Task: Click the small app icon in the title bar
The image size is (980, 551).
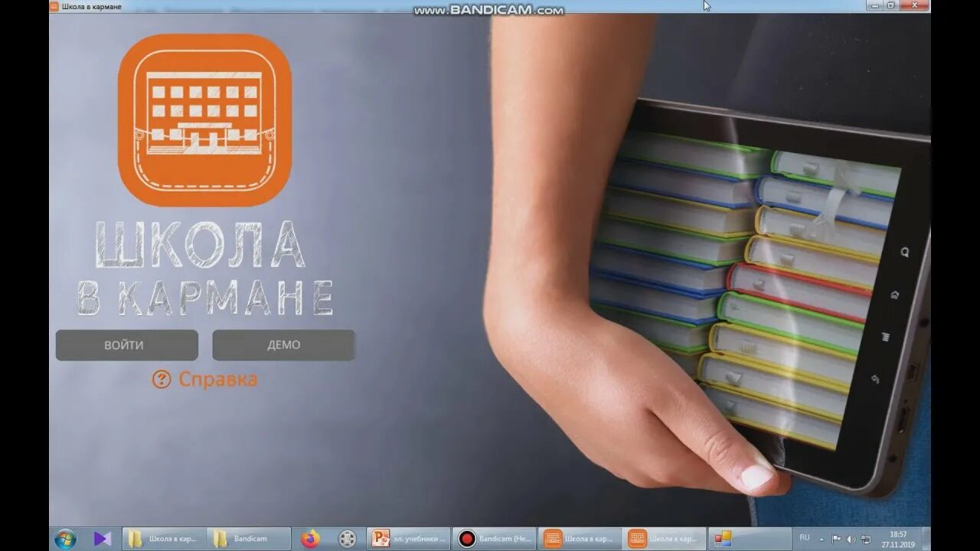Action: point(54,6)
